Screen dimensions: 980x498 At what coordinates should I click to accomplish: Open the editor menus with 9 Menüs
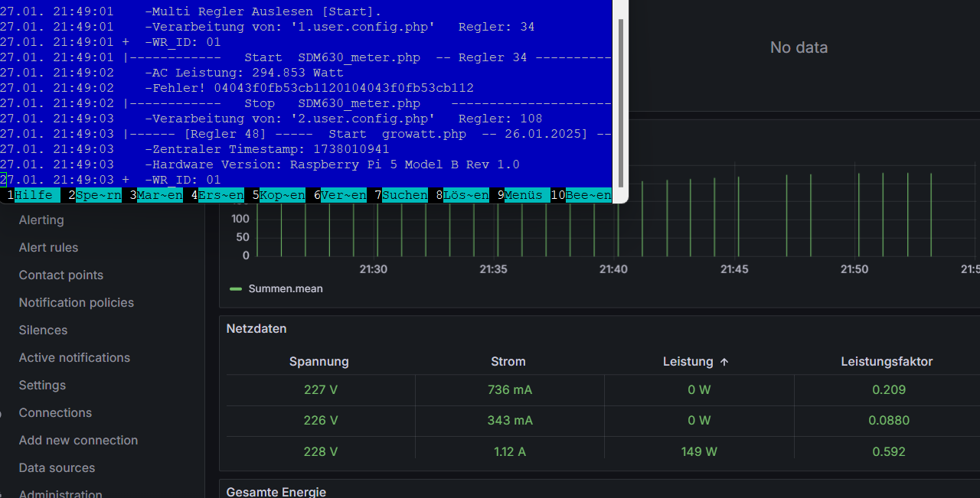click(x=527, y=195)
